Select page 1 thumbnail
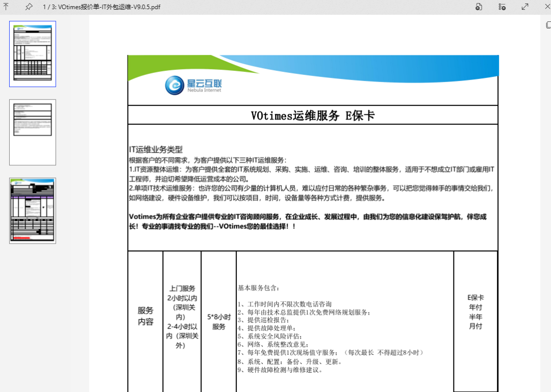 [32, 54]
